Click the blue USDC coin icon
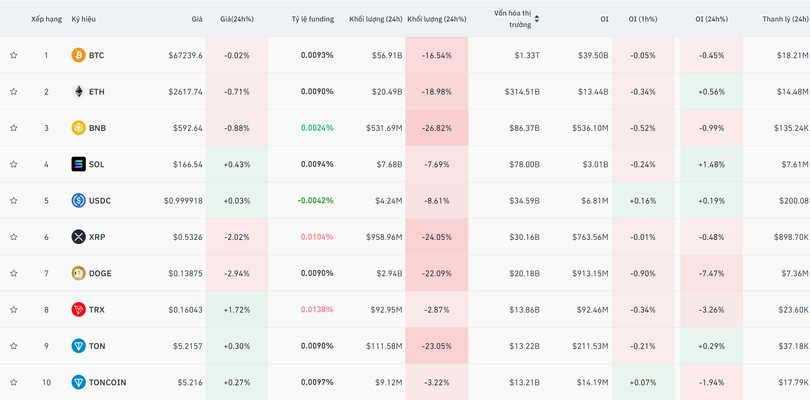 click(x=79, y=200)
